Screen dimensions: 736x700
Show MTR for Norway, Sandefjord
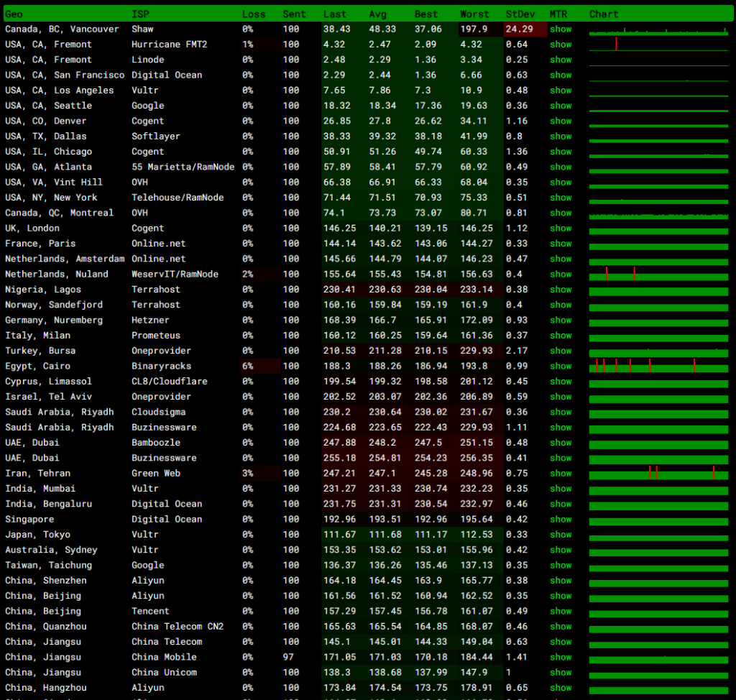coord(561,305)
